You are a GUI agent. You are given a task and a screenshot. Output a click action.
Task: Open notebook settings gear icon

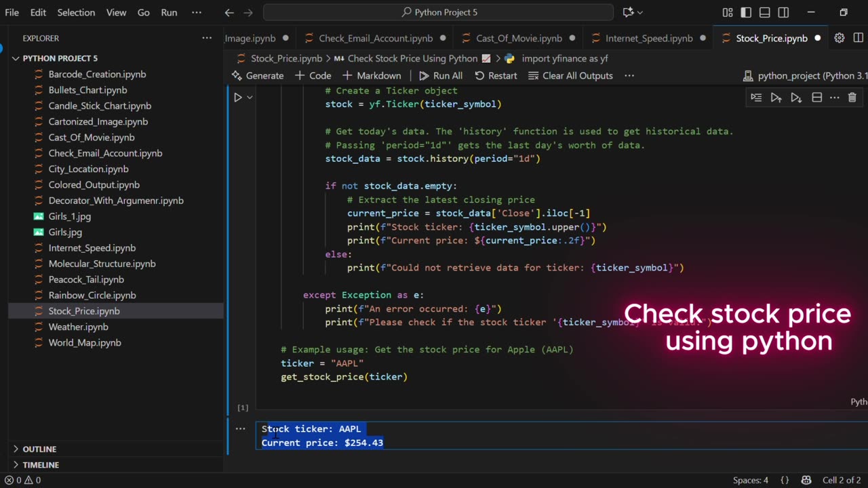tap(840, 38)
